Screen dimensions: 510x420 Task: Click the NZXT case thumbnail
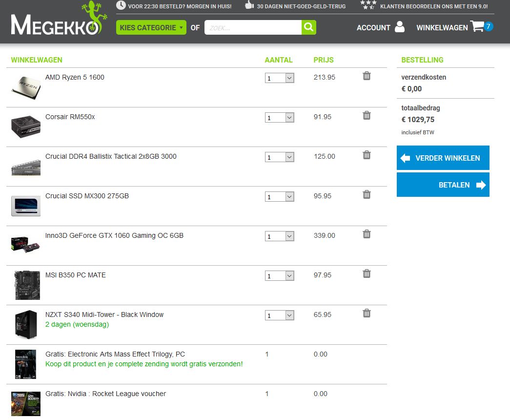click(x=26, y=324)
